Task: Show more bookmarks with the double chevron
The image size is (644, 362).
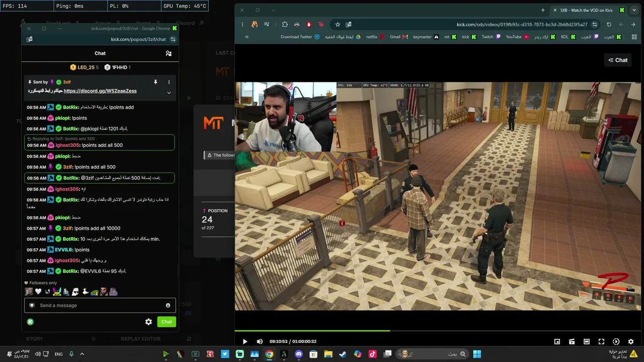Action: click(247, 37)
